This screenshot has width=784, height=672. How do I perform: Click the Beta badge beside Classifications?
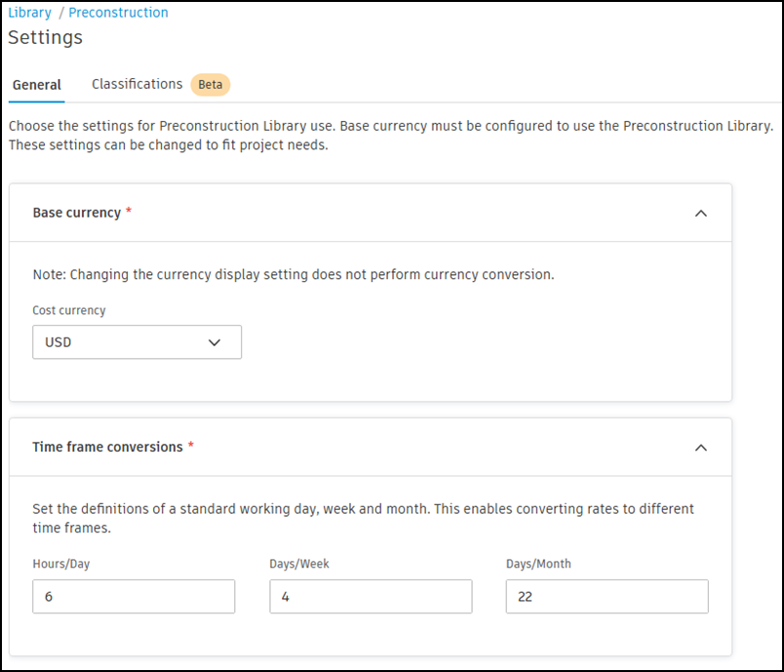[x=210, y=85]
